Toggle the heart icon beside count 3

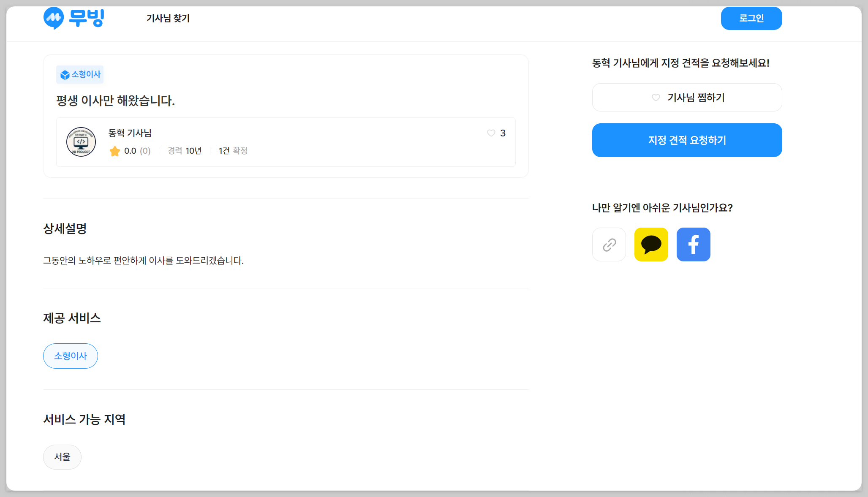coord(491,133)
